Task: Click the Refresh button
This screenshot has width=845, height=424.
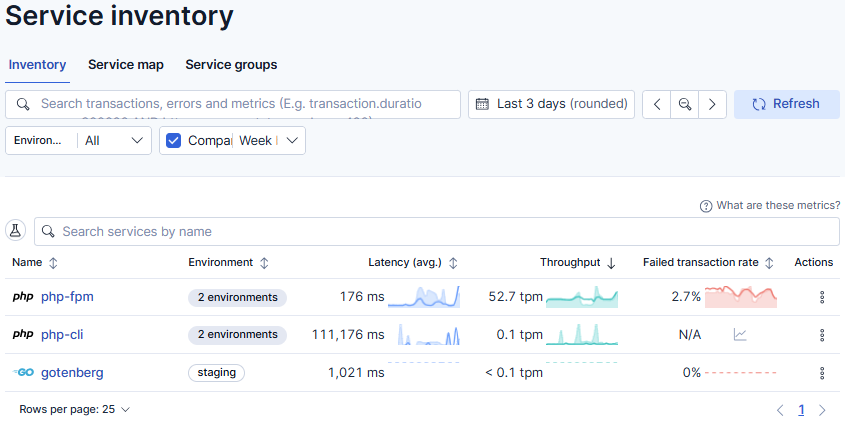Action: (x=786, y=104)
